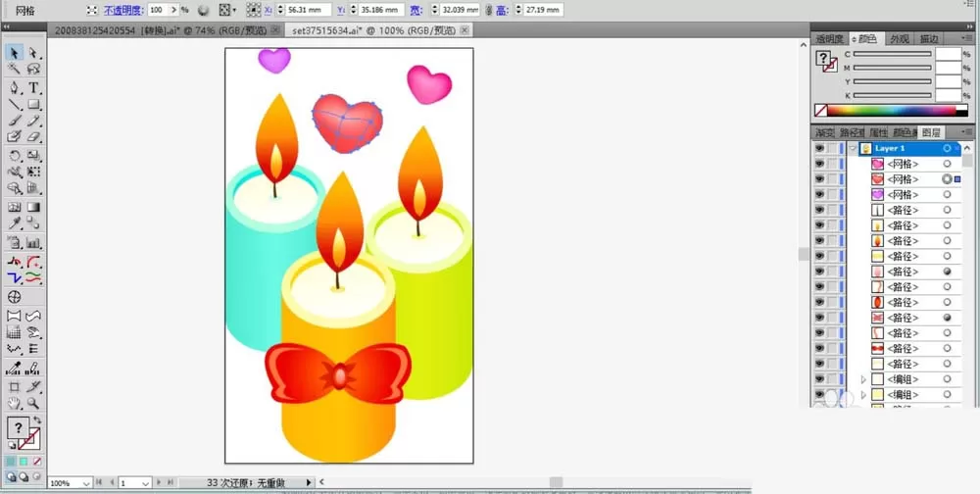Viewport: 980px width, 494px height.
Task: Set toolbox fill to None
Action: pyautogui.click(x=37, y=462)
